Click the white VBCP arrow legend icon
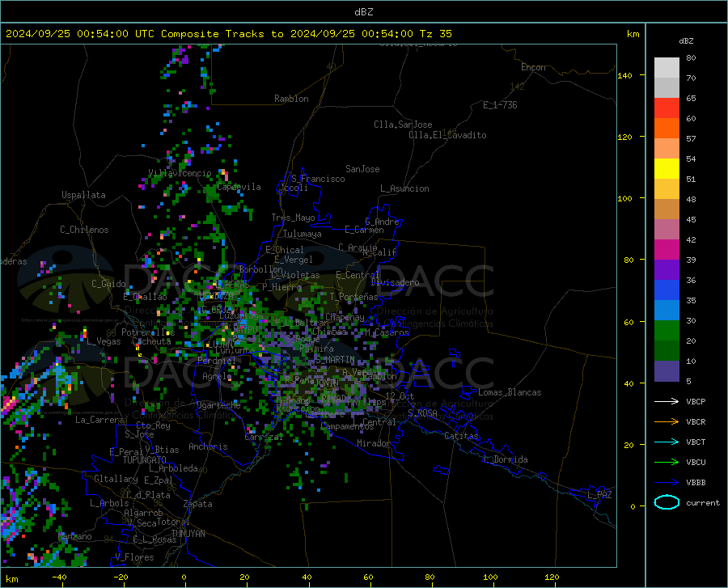 (667, 401)
